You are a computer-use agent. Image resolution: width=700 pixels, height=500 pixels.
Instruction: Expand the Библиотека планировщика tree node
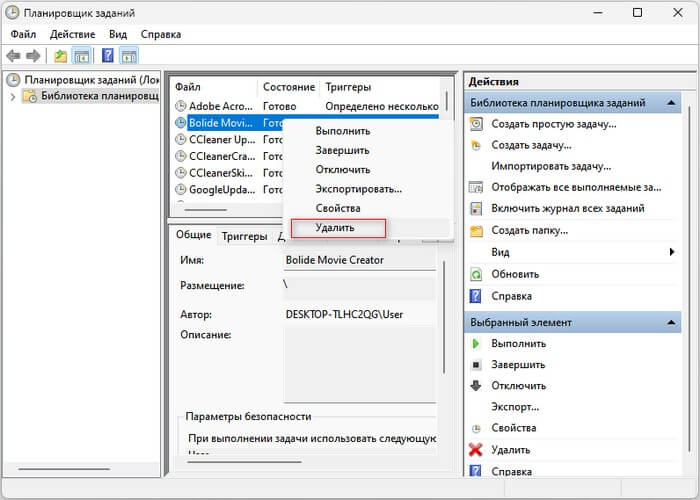click(13, 97)
